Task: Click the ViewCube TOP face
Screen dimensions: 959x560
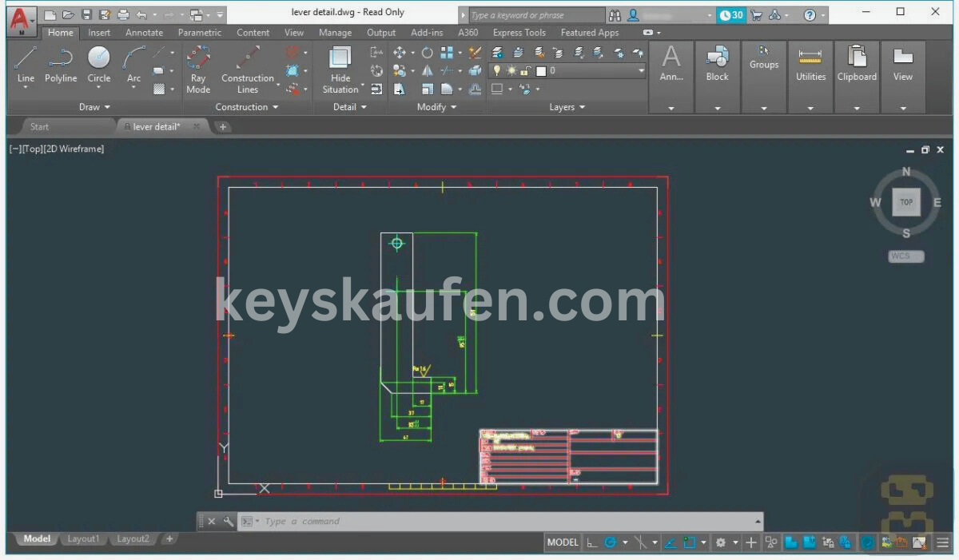Action: coord(906,202)
